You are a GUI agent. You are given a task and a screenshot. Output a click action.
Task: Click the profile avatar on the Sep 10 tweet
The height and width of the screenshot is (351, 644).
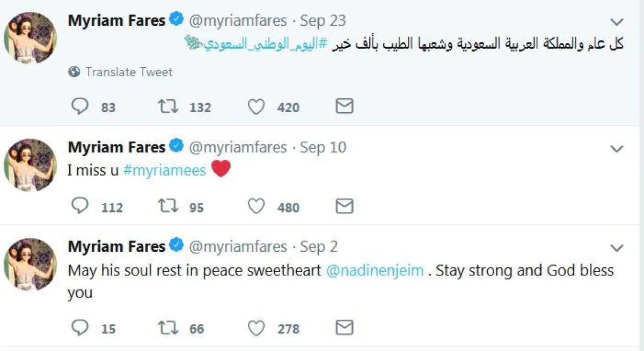coord(30,164)
